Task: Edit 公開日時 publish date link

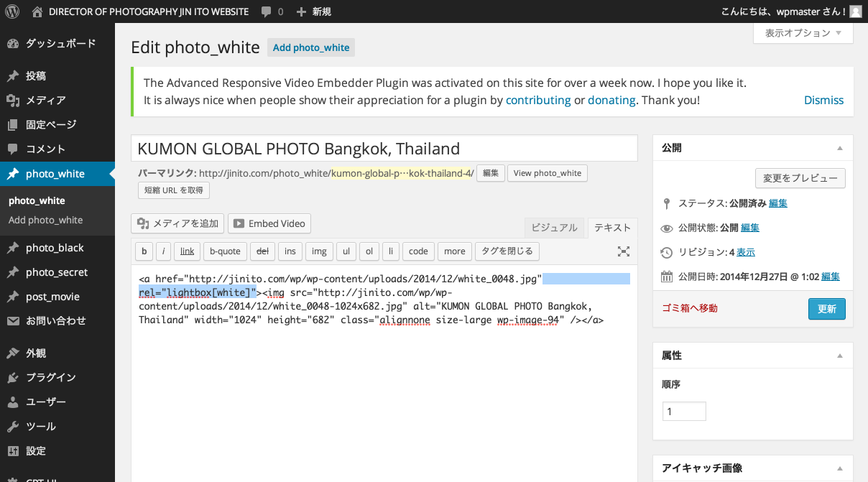Action: [830, 277]
